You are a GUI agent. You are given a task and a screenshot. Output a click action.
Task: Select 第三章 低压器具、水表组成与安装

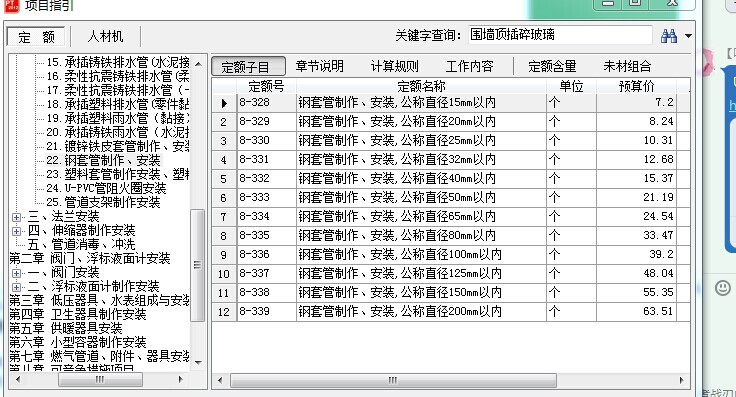(100, 300)
